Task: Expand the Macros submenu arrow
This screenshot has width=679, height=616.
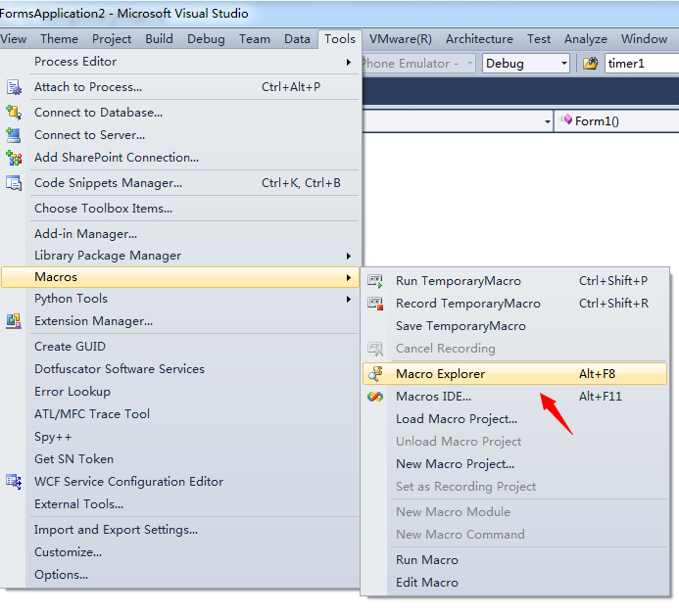Action: coord(349,277)
